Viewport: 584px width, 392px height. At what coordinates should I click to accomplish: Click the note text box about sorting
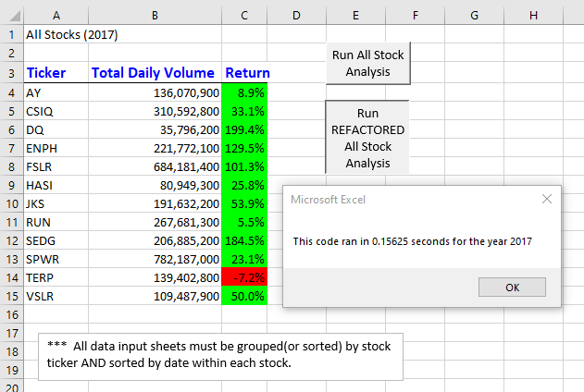tap(220, 357)
